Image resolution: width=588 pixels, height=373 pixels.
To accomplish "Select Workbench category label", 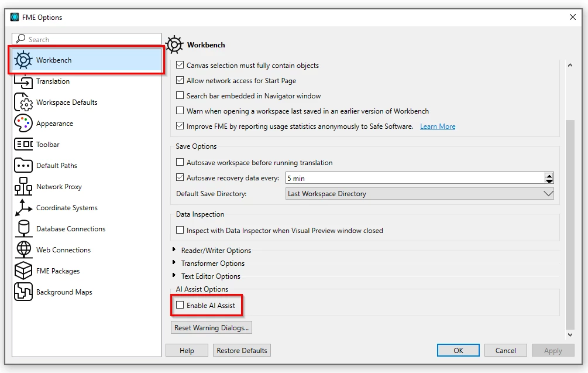I will point(54,60).
